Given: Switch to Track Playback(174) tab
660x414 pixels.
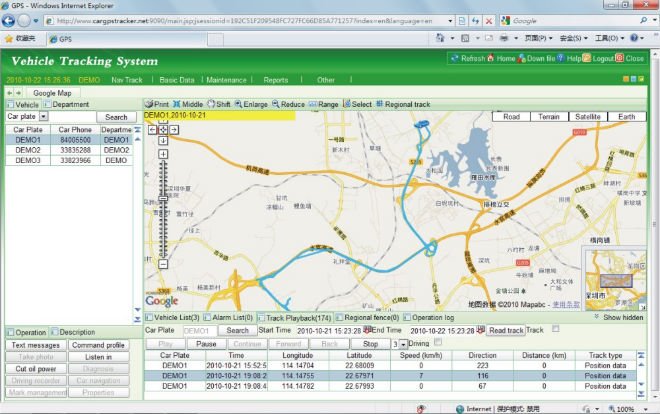Looking at the screenshot, I should [295, 318].
